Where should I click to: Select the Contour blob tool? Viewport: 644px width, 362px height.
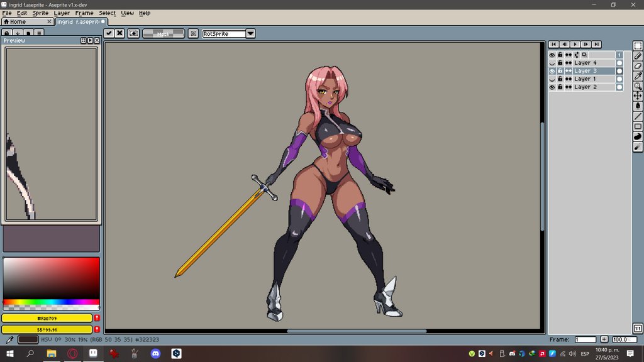(638, 136)
